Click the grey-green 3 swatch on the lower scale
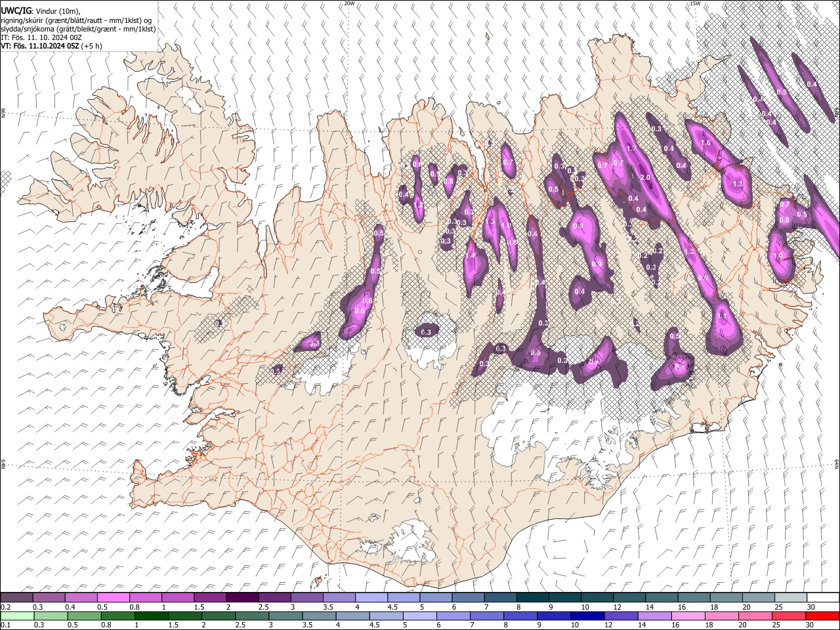Viewport: 840px width, 630px height. coord(285,616)
